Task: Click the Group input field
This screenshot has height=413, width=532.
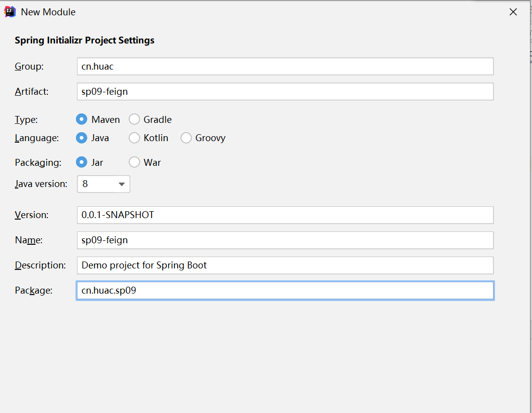Action: (285, 67)
